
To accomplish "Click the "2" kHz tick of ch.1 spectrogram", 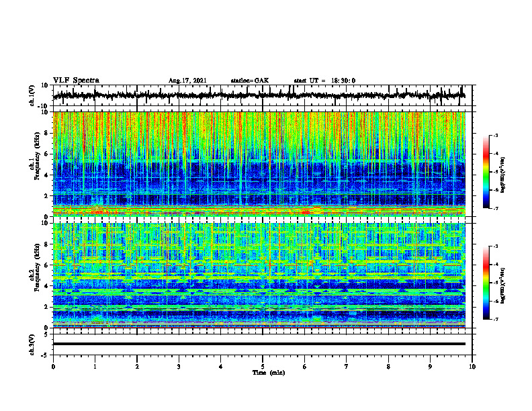I will (47, 195).
